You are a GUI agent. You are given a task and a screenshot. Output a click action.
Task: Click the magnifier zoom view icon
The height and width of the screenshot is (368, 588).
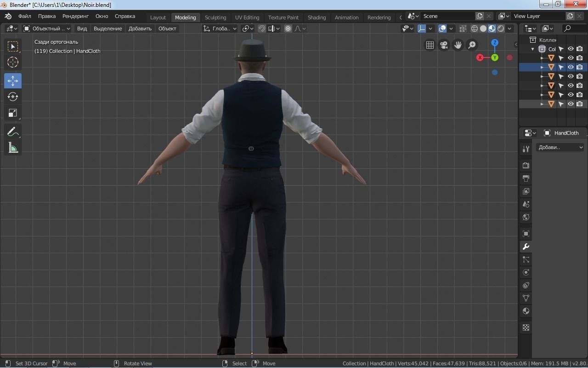[x=472, y=45]
